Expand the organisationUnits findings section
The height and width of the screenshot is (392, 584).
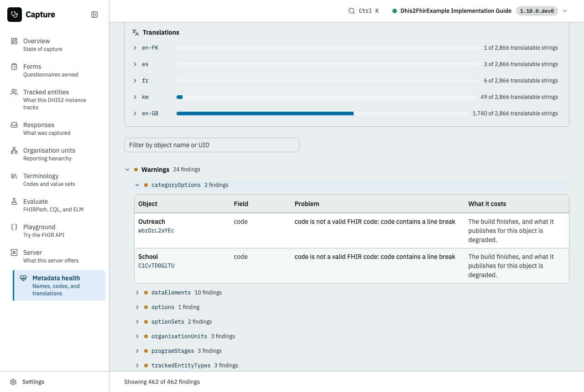[x=137, y=336]
